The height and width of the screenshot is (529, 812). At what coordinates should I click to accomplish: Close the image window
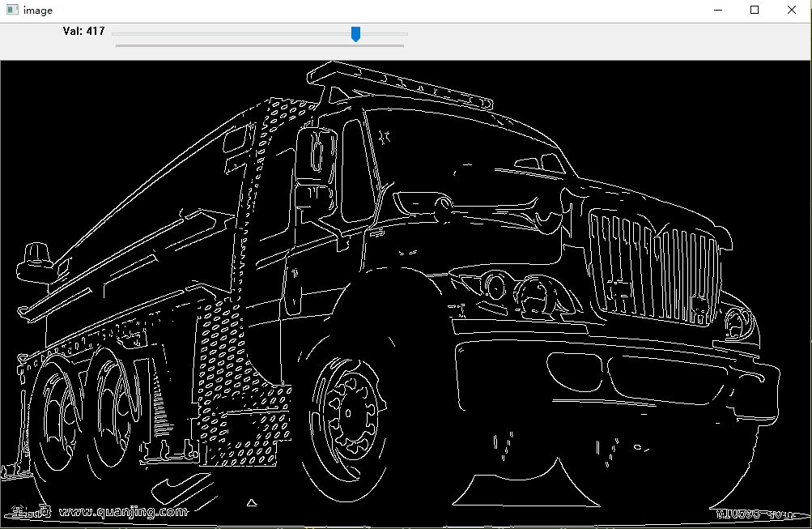tap(791, 10)
